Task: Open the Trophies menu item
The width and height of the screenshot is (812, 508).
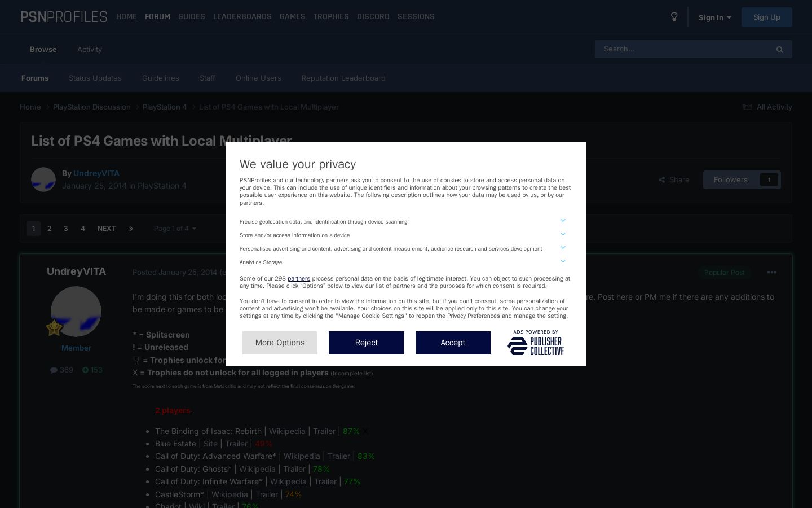Action: [331, 17]
